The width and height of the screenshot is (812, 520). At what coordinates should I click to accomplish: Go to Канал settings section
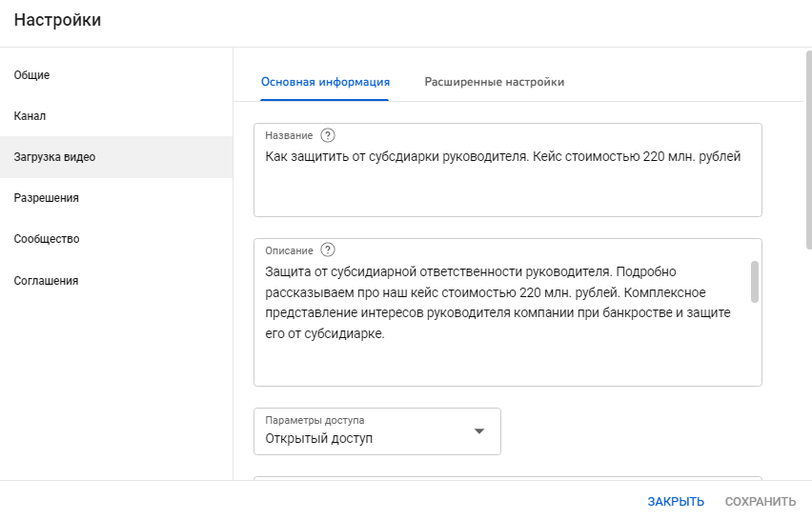click(30, 116)
